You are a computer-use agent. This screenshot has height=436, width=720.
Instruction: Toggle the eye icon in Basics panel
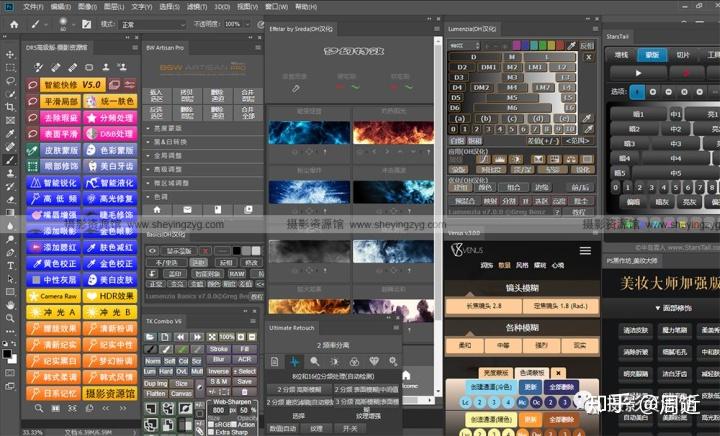click(153, 251)
